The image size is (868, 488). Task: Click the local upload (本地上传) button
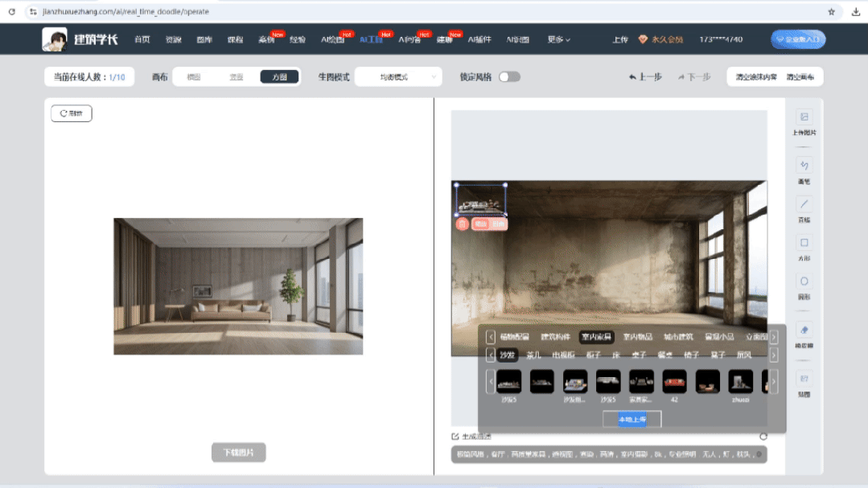tap(631, 420)
